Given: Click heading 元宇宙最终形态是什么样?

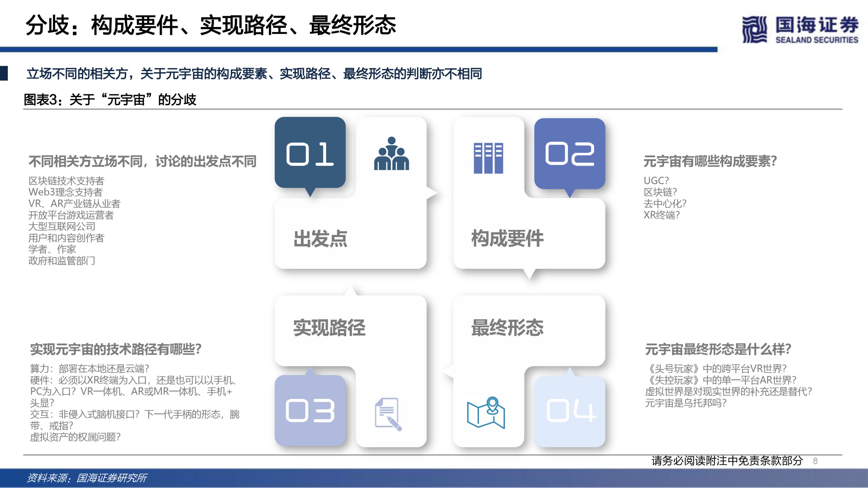Looking at the screenshot, I should [x=718, y=349].
